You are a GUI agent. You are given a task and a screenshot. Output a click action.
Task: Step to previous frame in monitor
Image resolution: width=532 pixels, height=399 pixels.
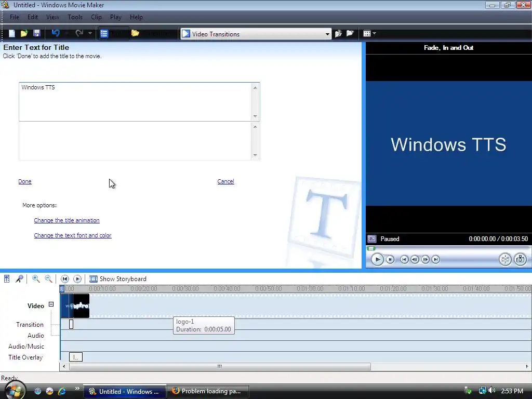click(x=415, y=260)
